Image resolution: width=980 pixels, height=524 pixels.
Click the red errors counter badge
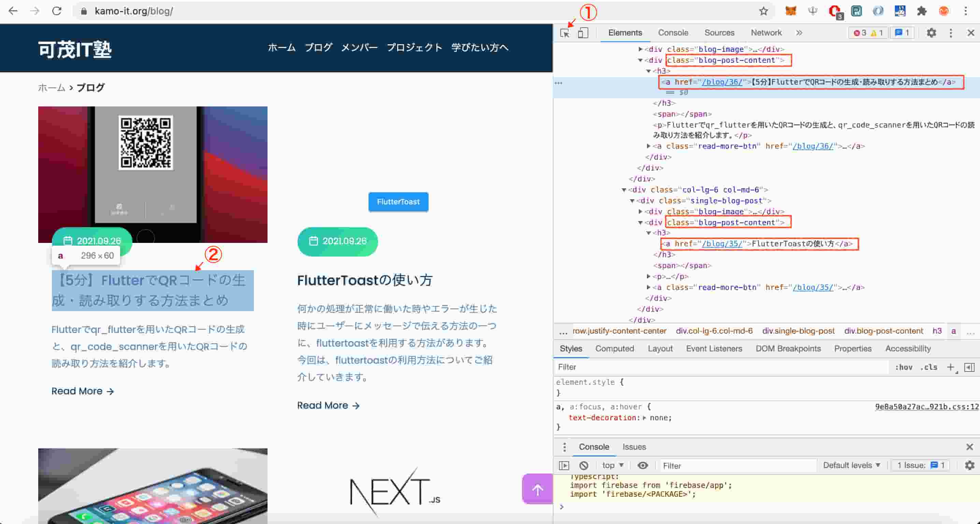pos(861,33)
